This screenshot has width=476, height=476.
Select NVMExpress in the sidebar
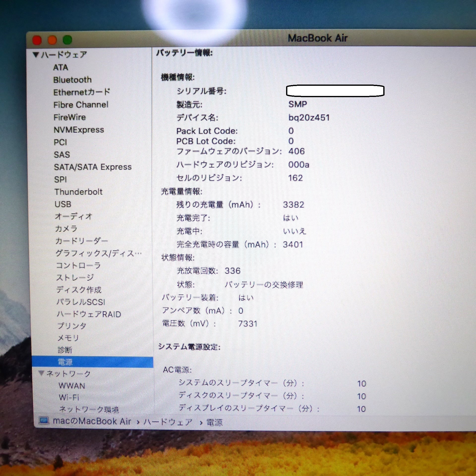79,130
